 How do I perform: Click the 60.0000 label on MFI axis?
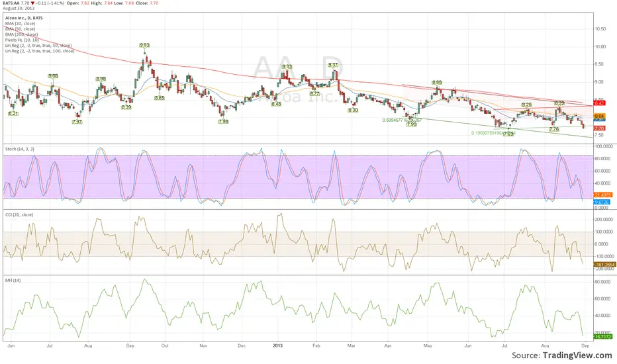click(602, 299)
